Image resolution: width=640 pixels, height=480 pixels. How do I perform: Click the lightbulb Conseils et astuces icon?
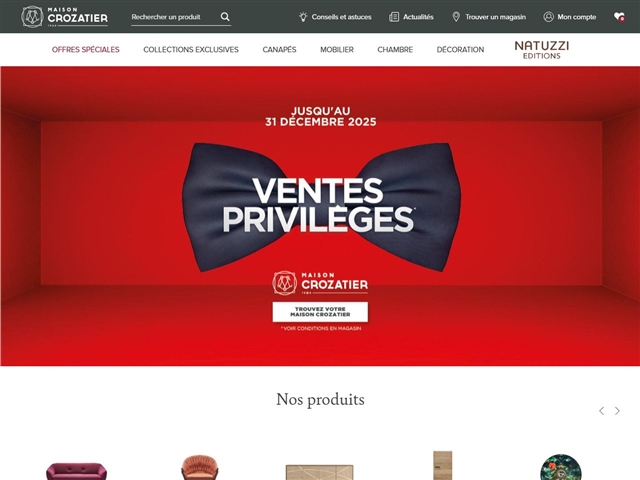coord(303,17)
